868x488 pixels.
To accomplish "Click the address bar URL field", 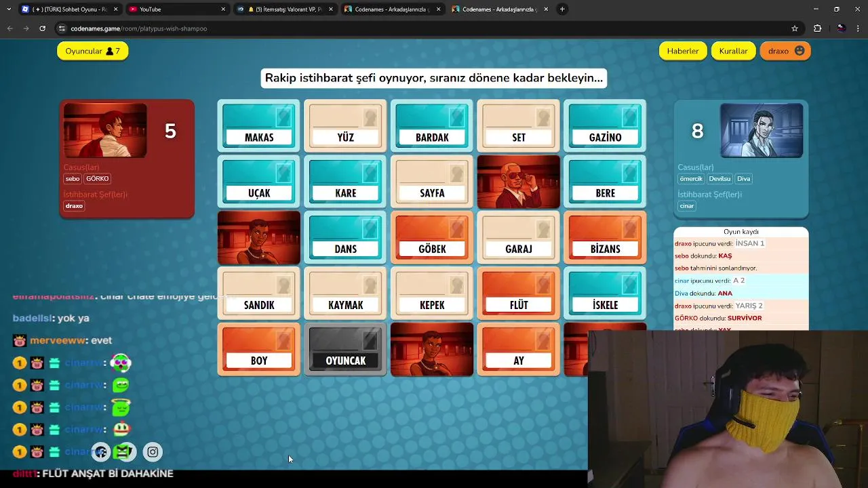I will [420, 28].
